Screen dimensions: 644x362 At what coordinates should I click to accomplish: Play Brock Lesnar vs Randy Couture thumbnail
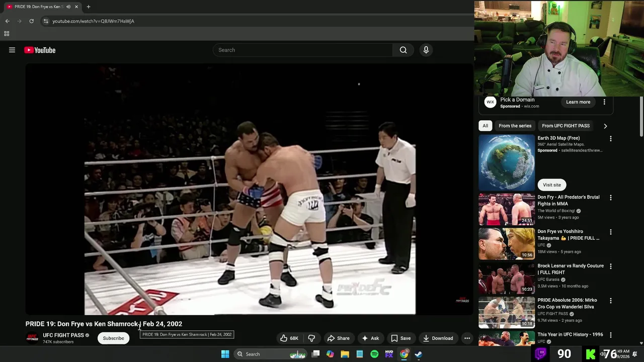[507, 278]
